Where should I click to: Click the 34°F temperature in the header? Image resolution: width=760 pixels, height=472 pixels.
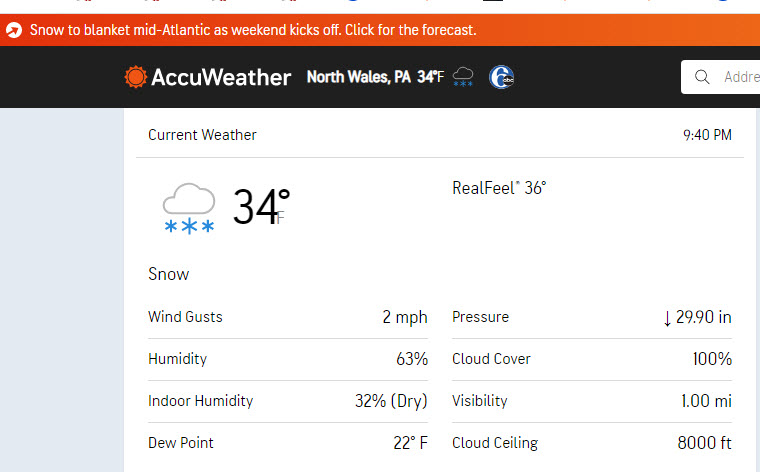coord(430,77)
